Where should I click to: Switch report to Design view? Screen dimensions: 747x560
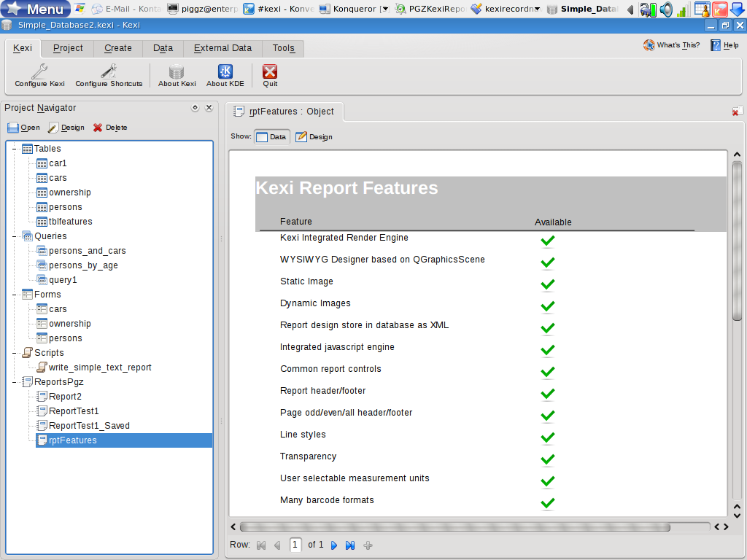[x=314, y=137]
